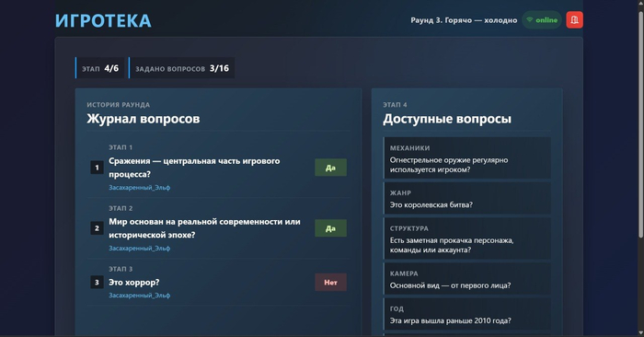The width and height of the screenshot is (644, 337).
Task: Click the scrollbar down arrow
Action: tap(640, 332)
